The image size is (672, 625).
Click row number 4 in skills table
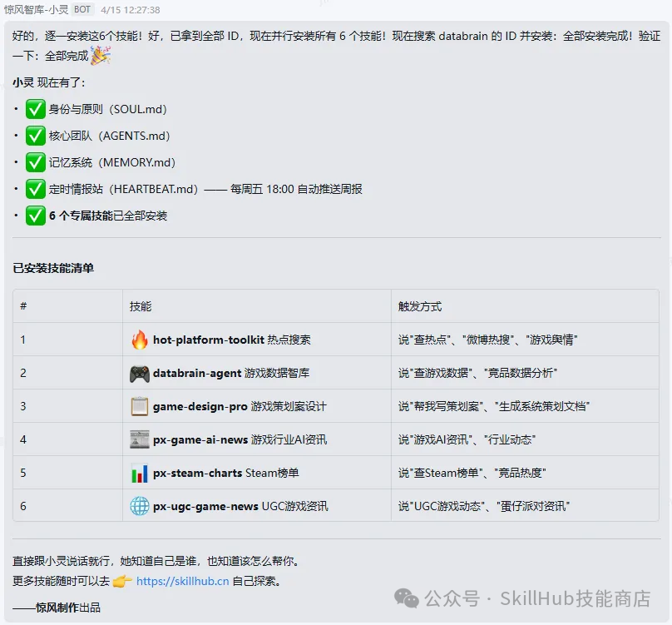click(x=23, y=439)
